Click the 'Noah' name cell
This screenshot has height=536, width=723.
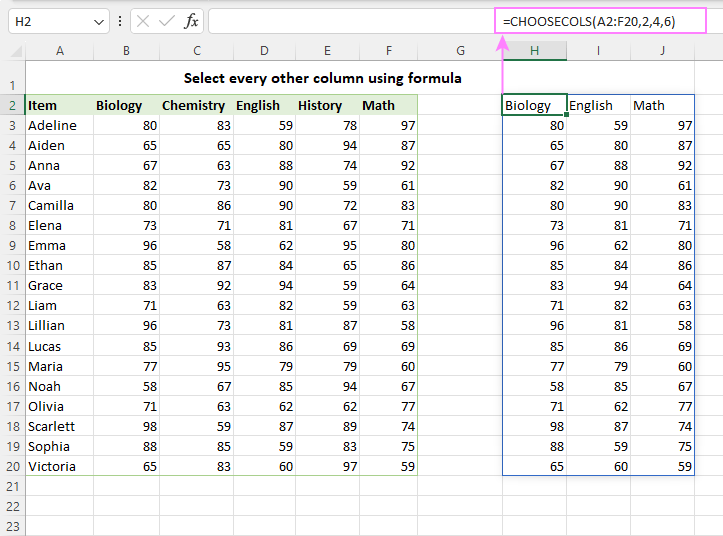59,386
